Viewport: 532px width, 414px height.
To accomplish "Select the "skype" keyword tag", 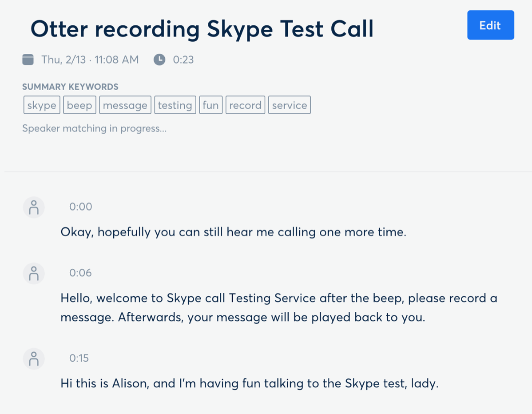I will 42,105.
